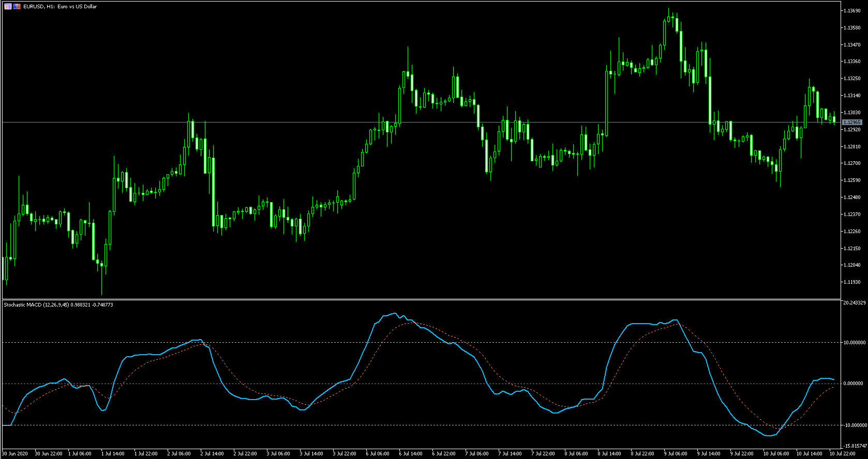
Task: Click price scale label 1.12590
Action: pyautogui.click(x=852, y=180)
